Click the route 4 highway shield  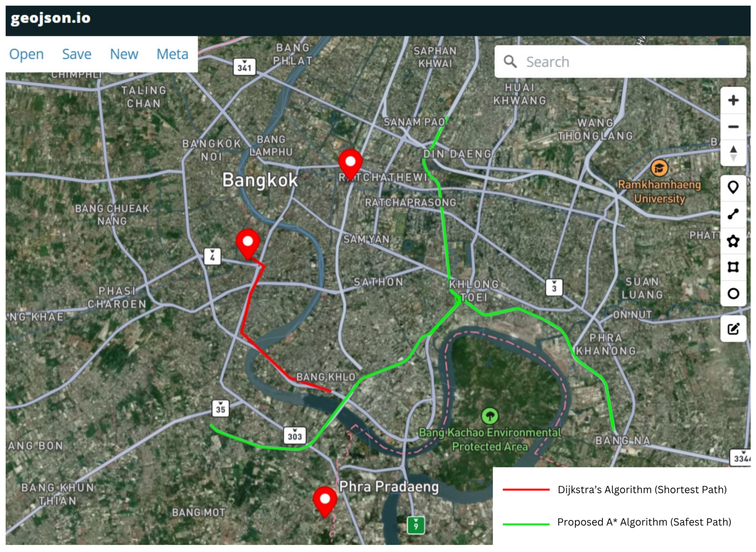[x=212, y=257]
